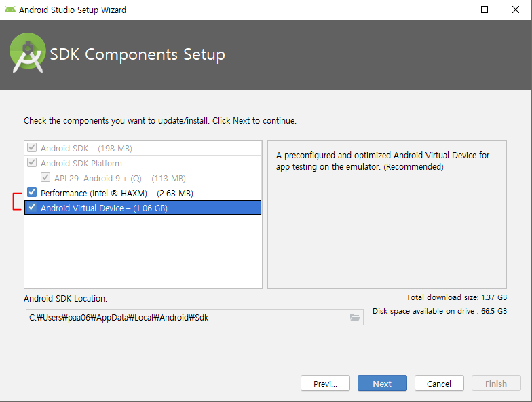Select the API 29: Android 9.+ (Q) row

tap(142, 178)
